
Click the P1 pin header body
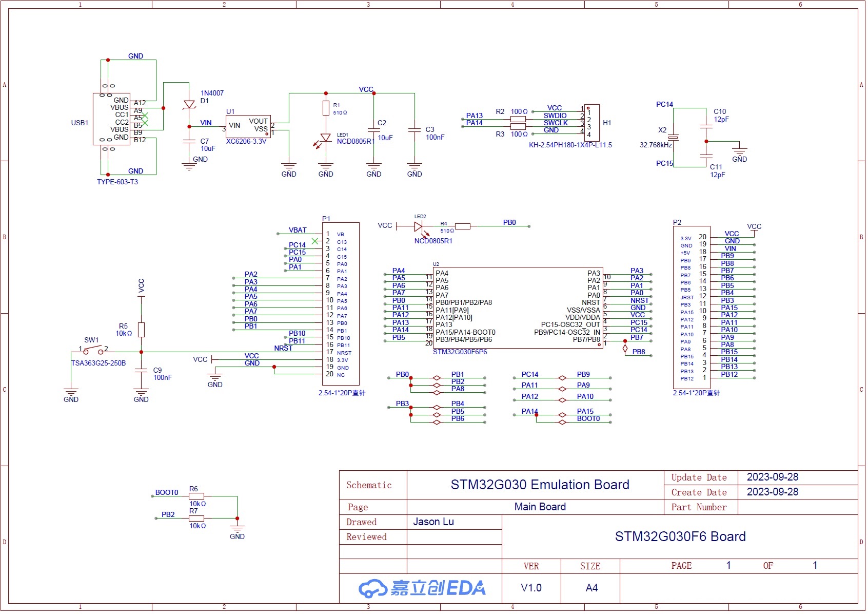pyautogui.click(x=341, y=304)
